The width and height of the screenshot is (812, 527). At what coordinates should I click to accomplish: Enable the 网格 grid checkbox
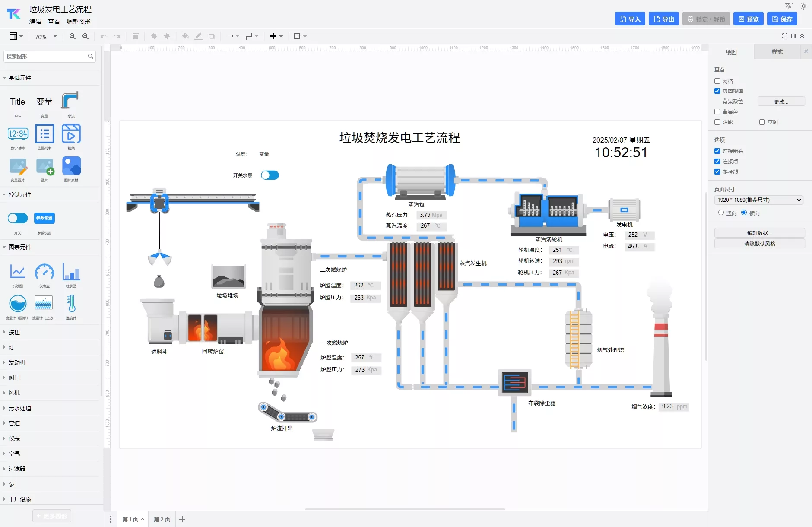pos(717,81)
